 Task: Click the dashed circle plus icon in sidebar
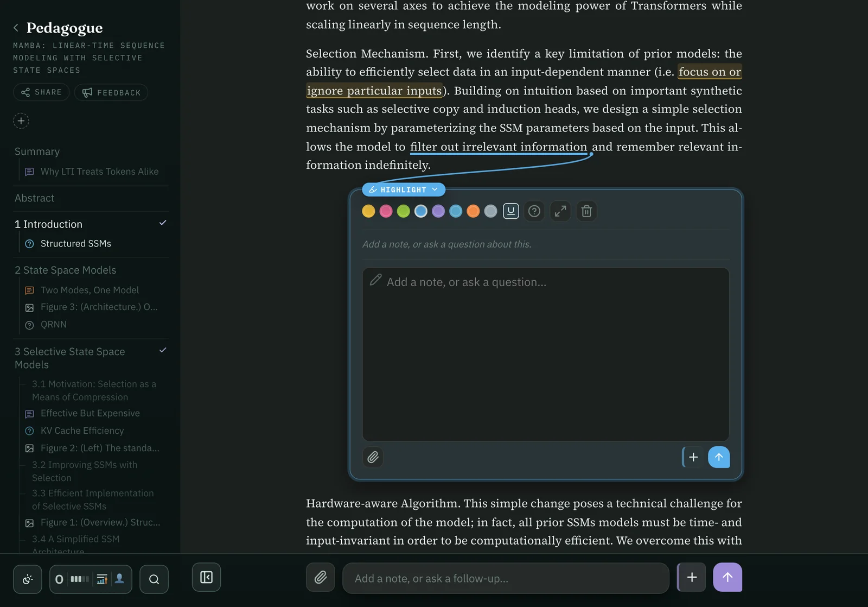pos(21,121)
